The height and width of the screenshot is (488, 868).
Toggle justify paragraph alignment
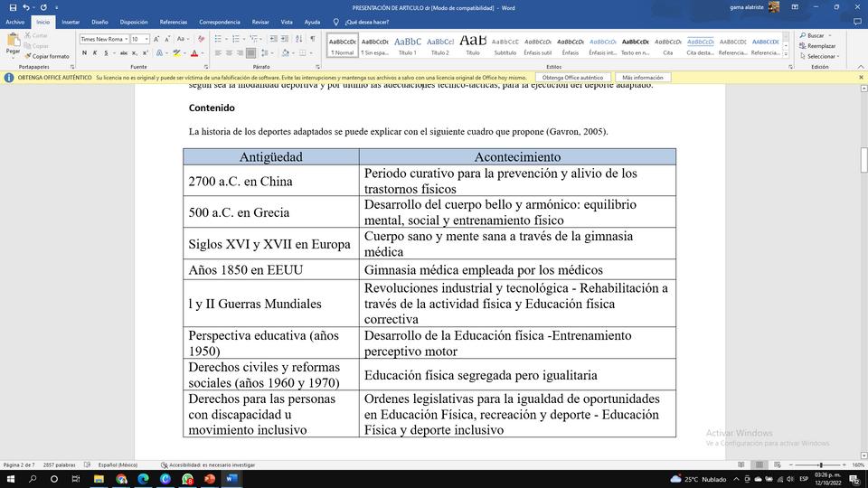coord(250,53)
